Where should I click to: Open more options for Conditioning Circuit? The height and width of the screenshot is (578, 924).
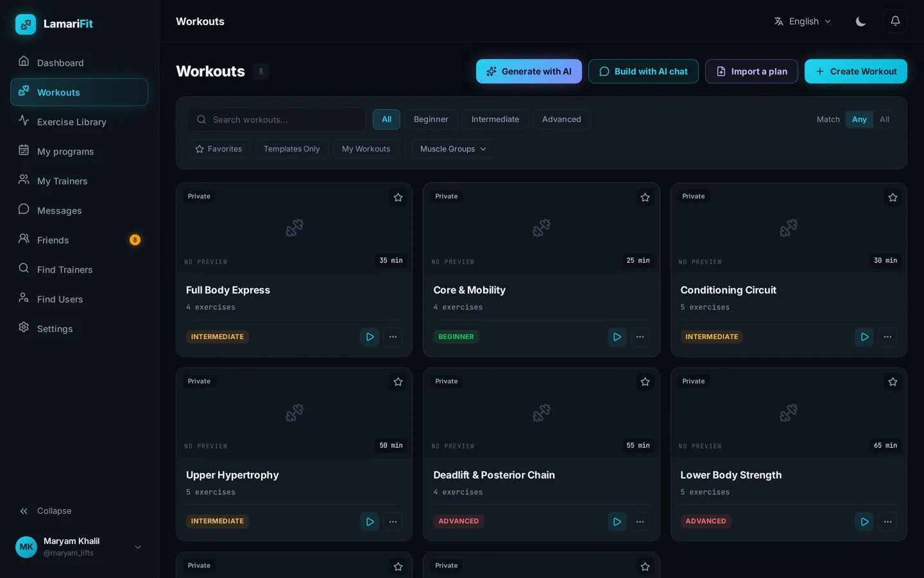(887, 337)
